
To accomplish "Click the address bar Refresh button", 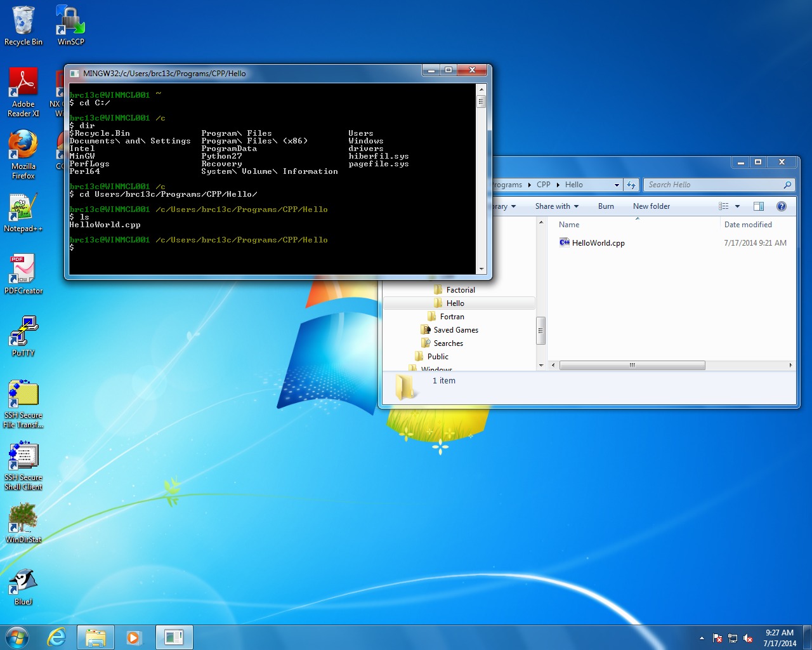I will click(631, 185).
